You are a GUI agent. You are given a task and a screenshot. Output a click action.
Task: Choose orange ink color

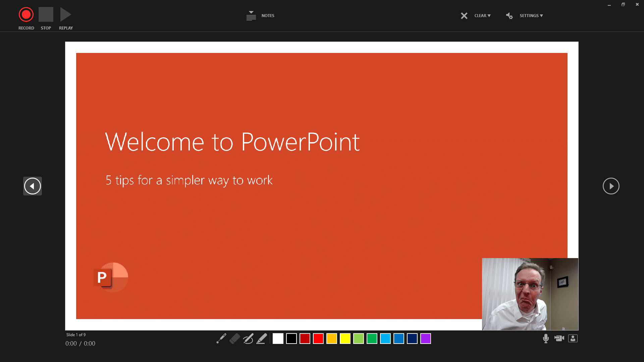pos(332,339)
